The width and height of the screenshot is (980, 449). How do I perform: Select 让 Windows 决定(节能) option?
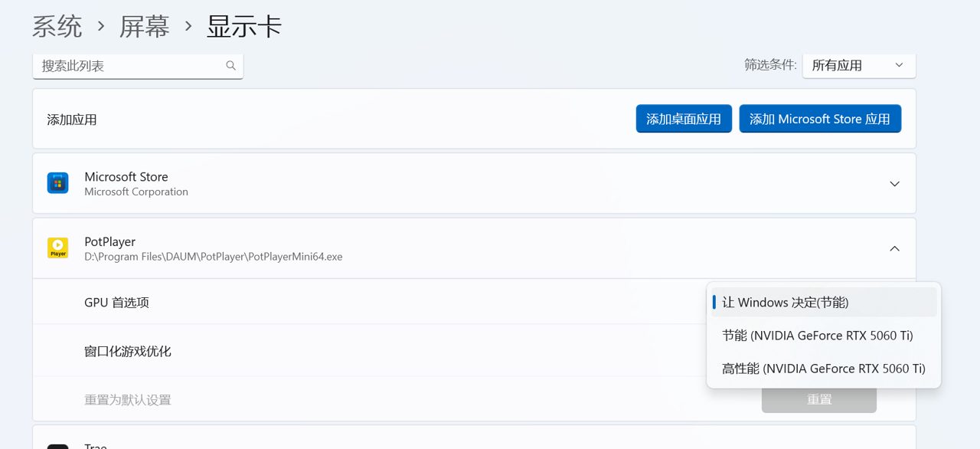824,302
